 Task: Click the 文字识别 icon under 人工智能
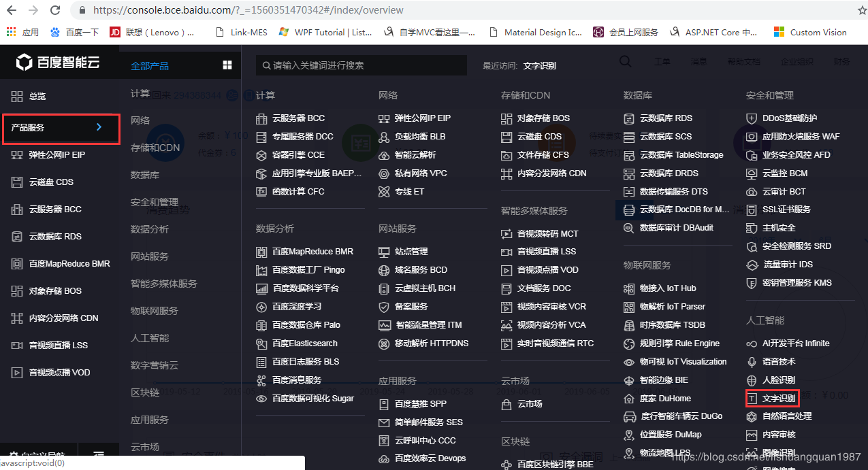pyautogui.click(x=753, y=399)
